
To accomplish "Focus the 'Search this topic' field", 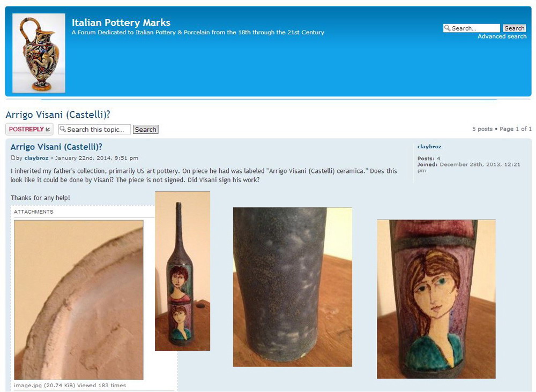I will 95,130.
